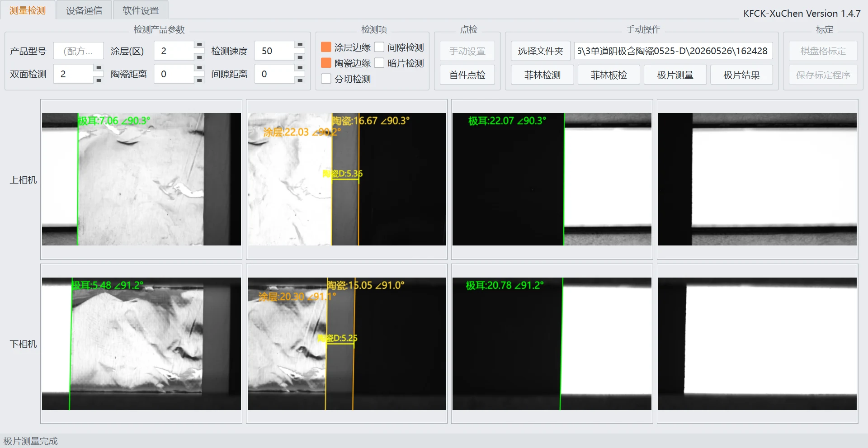
Task: View lower camera image labeled 极耳:20.78
Action: pos(552,344)
